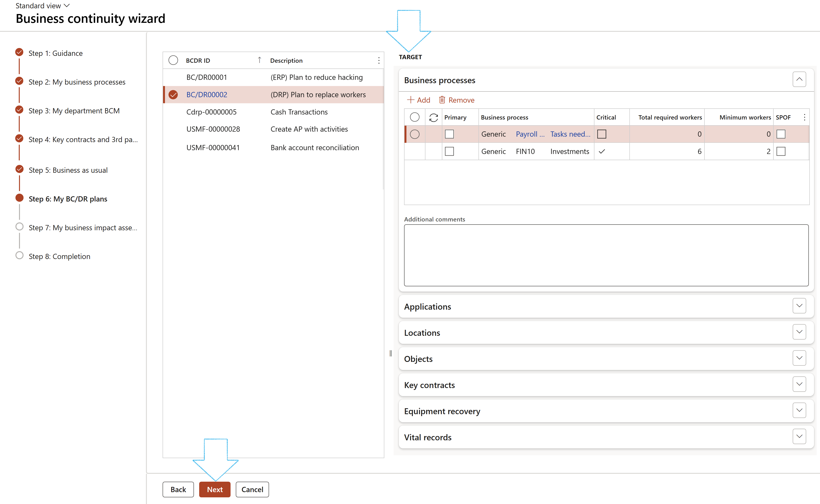Image resolution: width=820 pixels, height=504 pixels.
Task: Open the Standard view dropdown
Action: coord(43,6)
